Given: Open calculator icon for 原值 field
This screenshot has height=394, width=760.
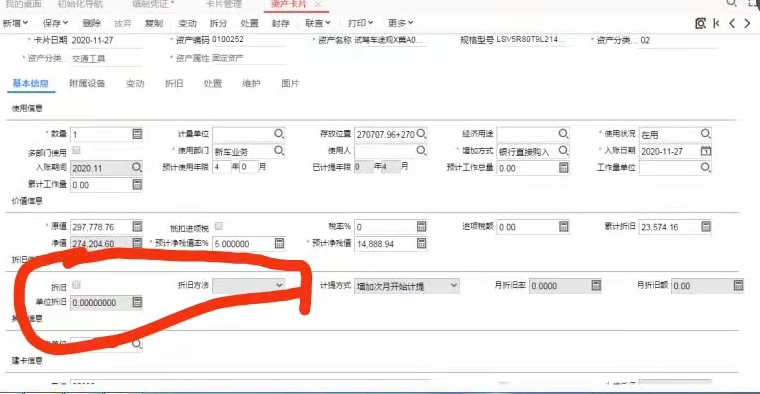Looking at the screenshot, I should pos(137,226).
